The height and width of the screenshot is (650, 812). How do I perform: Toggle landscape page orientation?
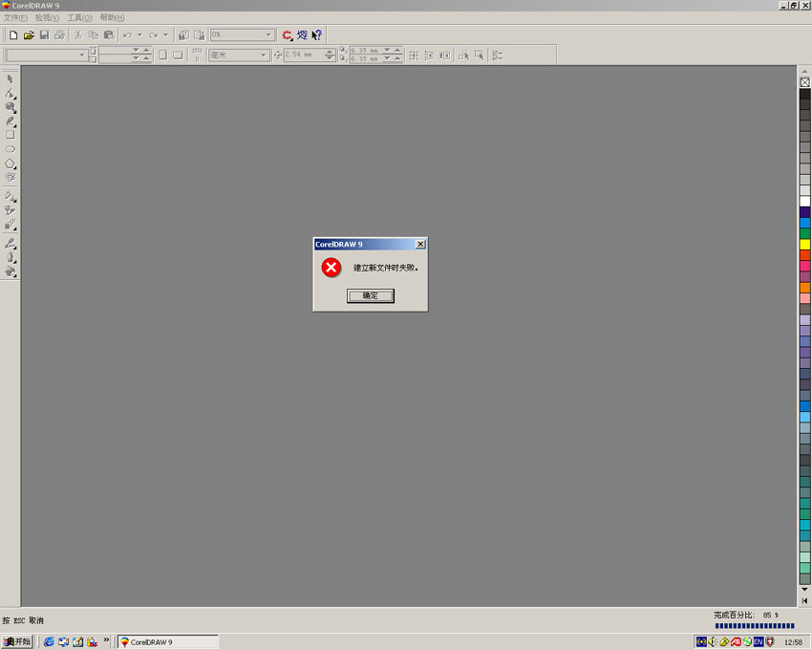click(178, 54)
